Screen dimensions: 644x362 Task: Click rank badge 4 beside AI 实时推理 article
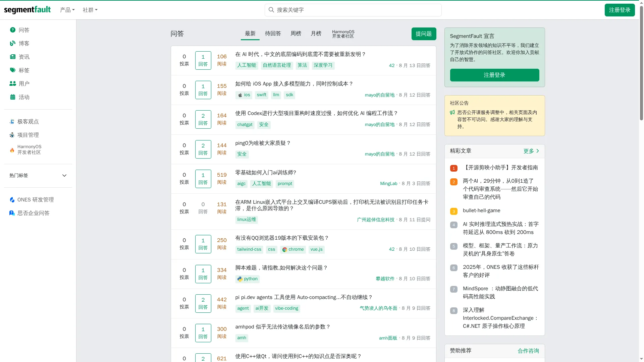[x=454, y=225]
